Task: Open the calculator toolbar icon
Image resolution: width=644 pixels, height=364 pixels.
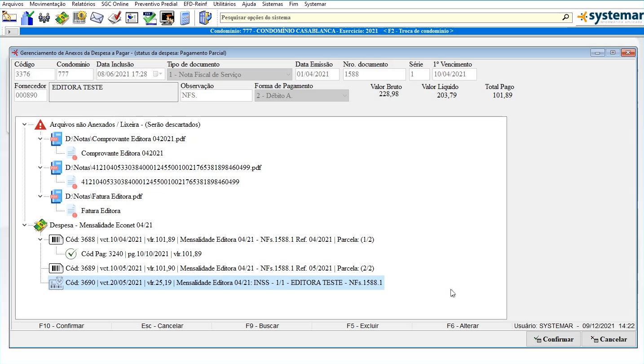Action: tap(185, 18)
